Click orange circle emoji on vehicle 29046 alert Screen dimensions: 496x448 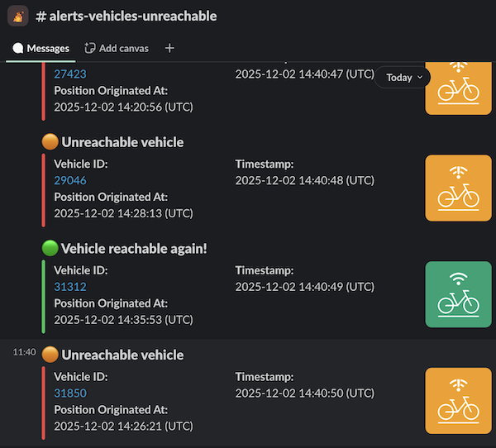coord(50,142)
